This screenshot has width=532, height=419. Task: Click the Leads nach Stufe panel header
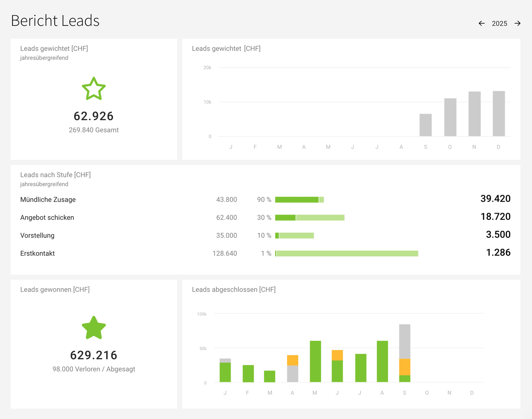tap(55, 175)
